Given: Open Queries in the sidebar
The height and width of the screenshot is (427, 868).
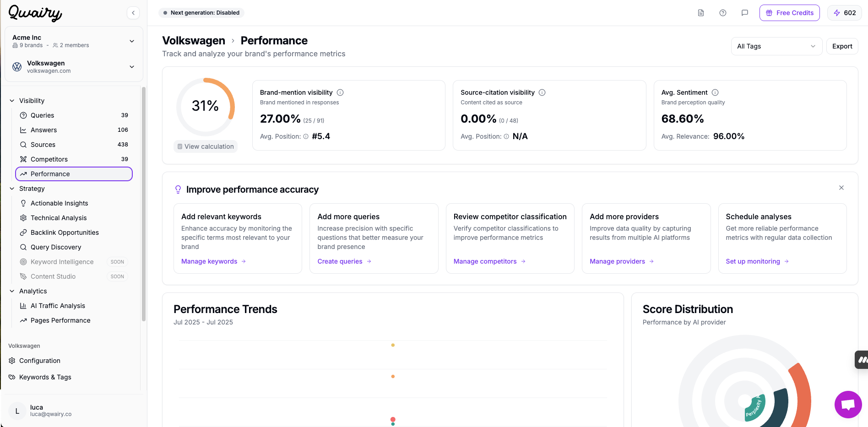Looking at the screenshot, I should tap(74, 115).
